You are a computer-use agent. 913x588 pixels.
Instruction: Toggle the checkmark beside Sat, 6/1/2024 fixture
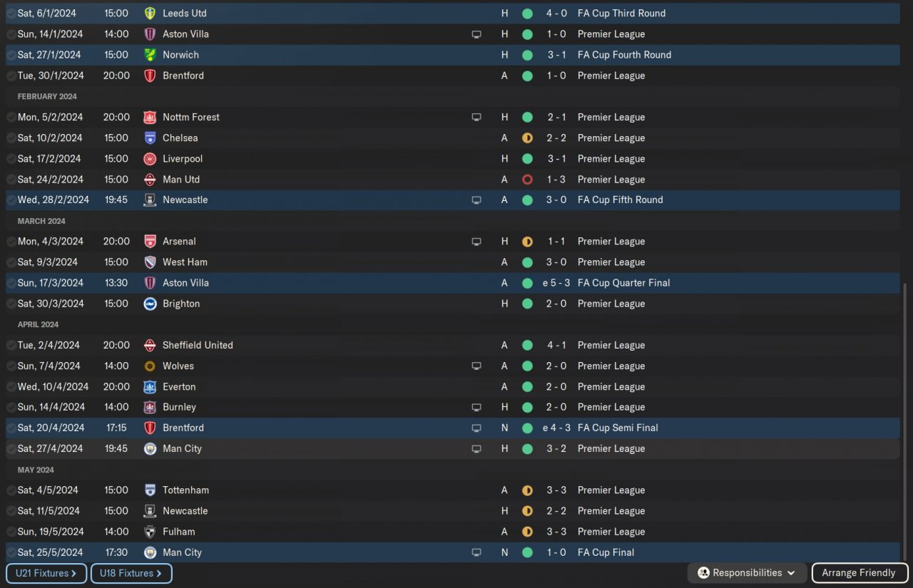[11, 14]
